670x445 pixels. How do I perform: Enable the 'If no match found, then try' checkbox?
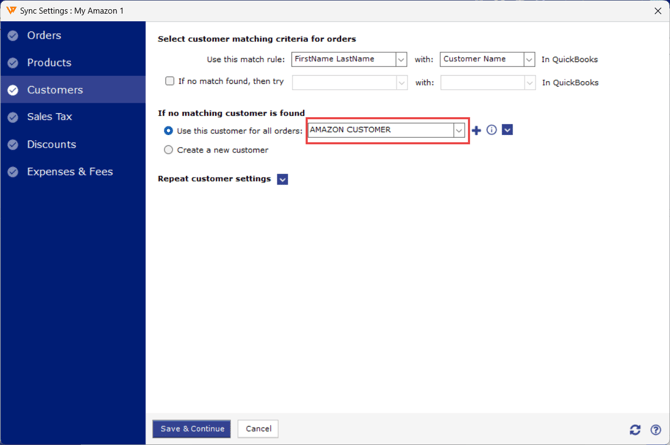coord(169,81)
